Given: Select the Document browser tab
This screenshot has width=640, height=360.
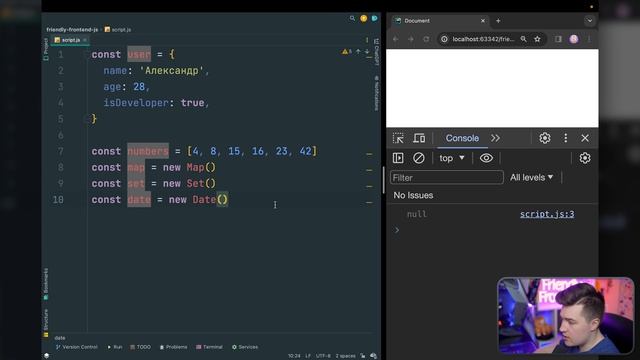Looking at the screenshot, I should coord(440,21).
